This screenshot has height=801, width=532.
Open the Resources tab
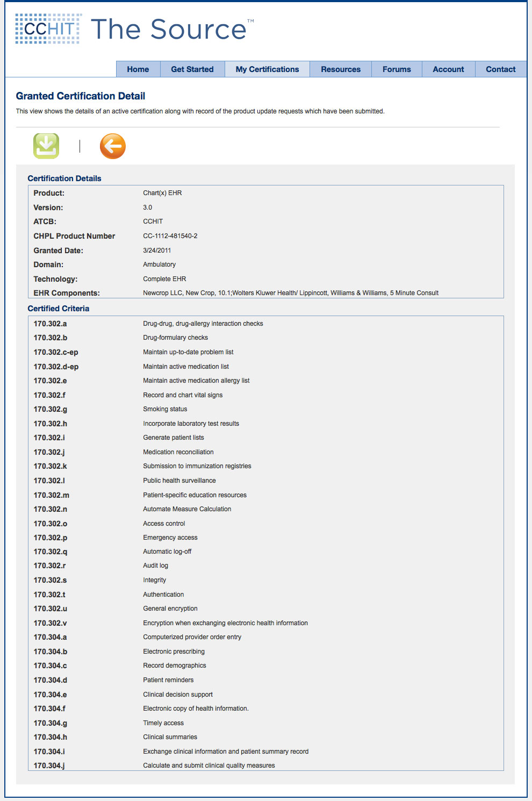click(x=341, y=69)
